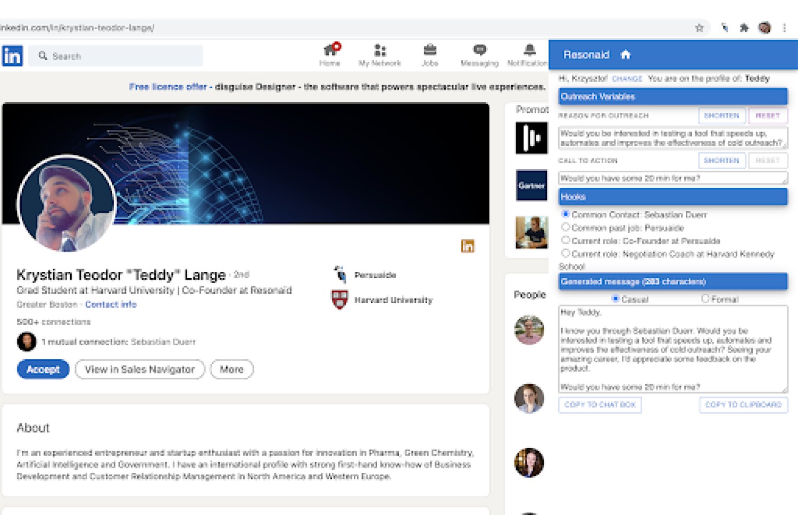
Task: Open the Home nav icon
Action: coord(330,50)
